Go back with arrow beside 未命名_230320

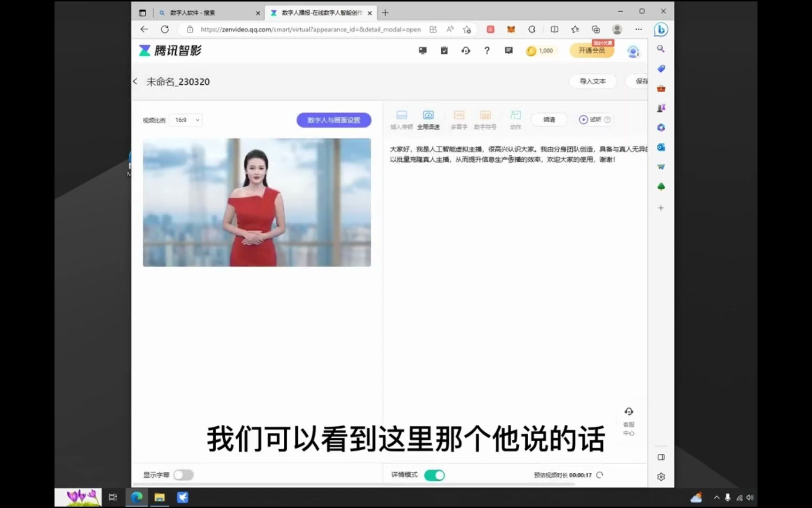[135, 81]
